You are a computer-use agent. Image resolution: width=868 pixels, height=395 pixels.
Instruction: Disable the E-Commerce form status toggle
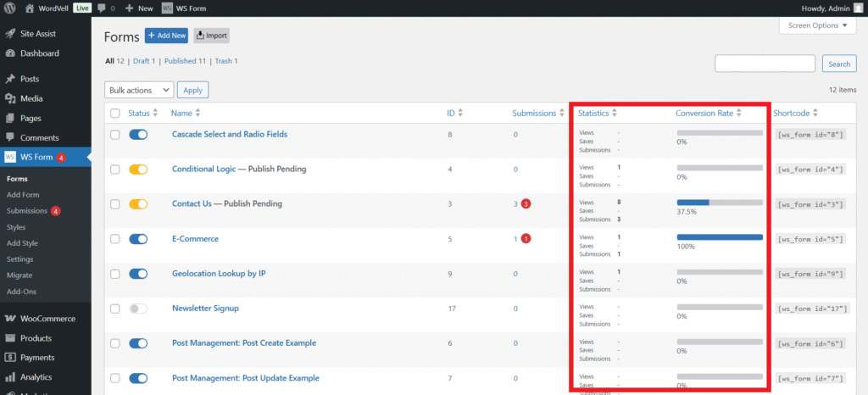click(x=138, y=239)
